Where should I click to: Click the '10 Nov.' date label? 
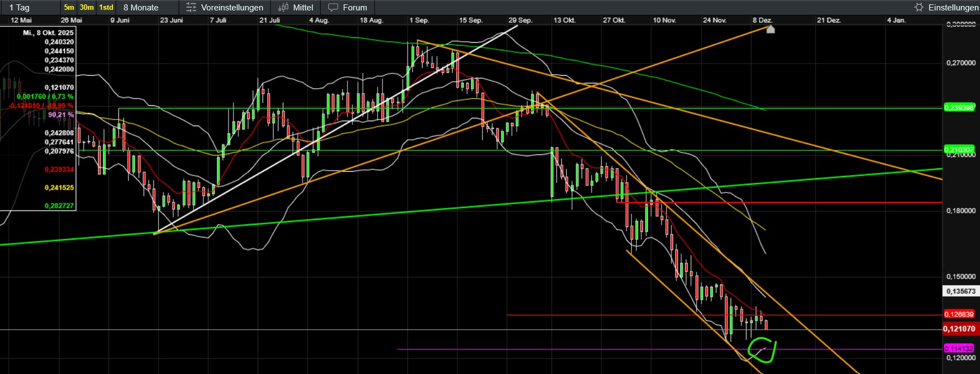tap(664, 20)
